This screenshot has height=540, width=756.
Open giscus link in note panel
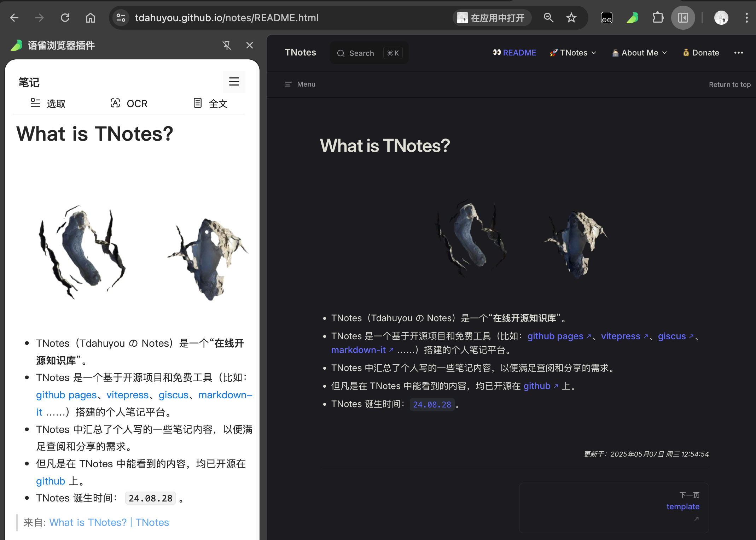(x=173, y=395)
